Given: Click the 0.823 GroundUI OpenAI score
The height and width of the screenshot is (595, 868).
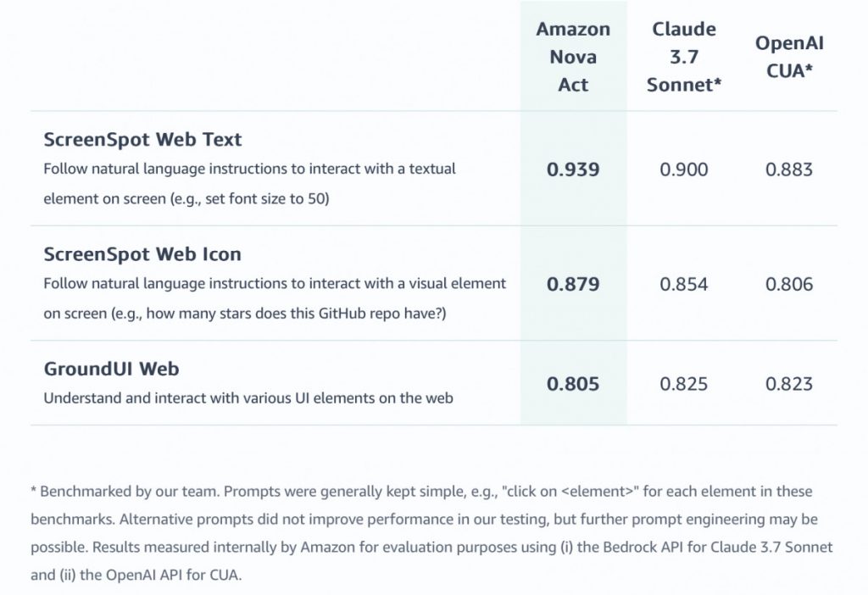Looking at the screenshot, I should [789, 384].
